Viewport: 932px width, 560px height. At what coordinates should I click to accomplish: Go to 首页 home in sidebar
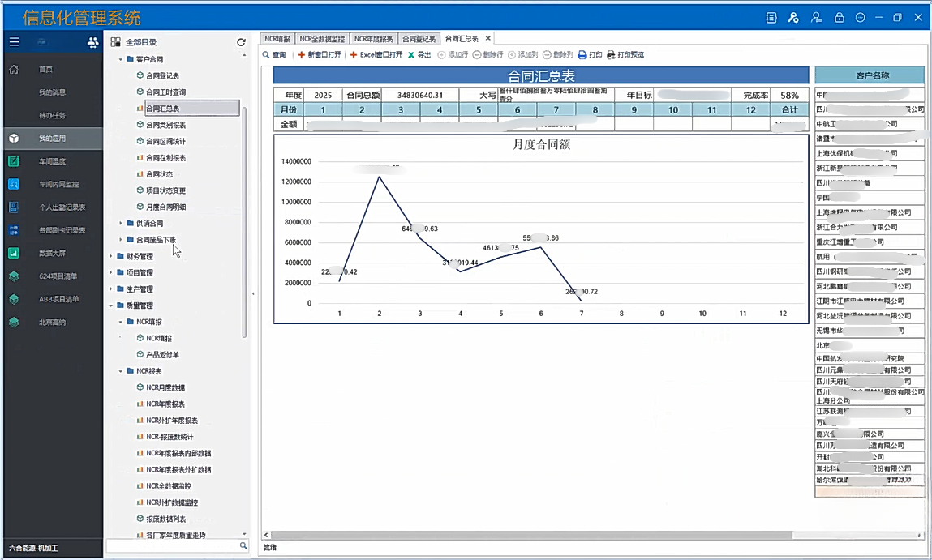tap(46, 70)
